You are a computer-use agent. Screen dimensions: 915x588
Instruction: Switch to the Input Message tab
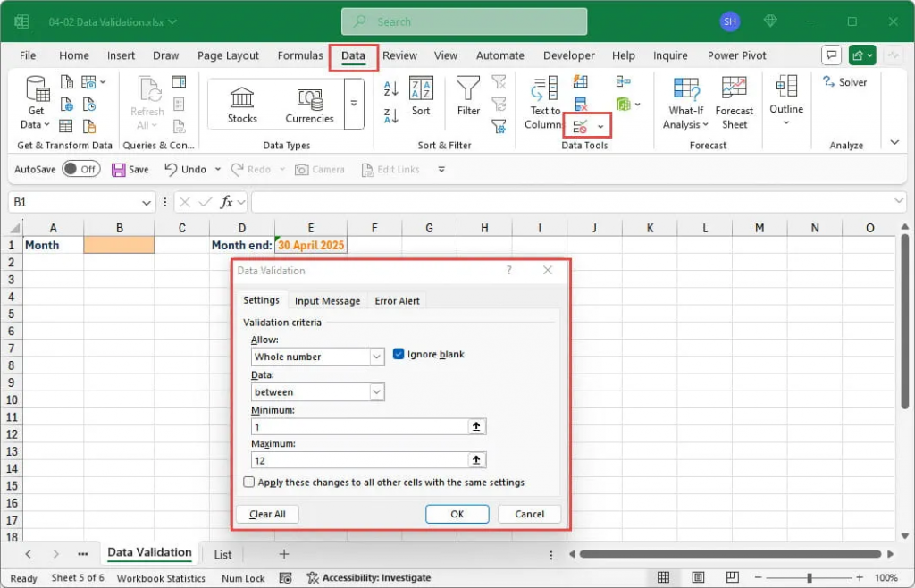(x=327, y=301)
